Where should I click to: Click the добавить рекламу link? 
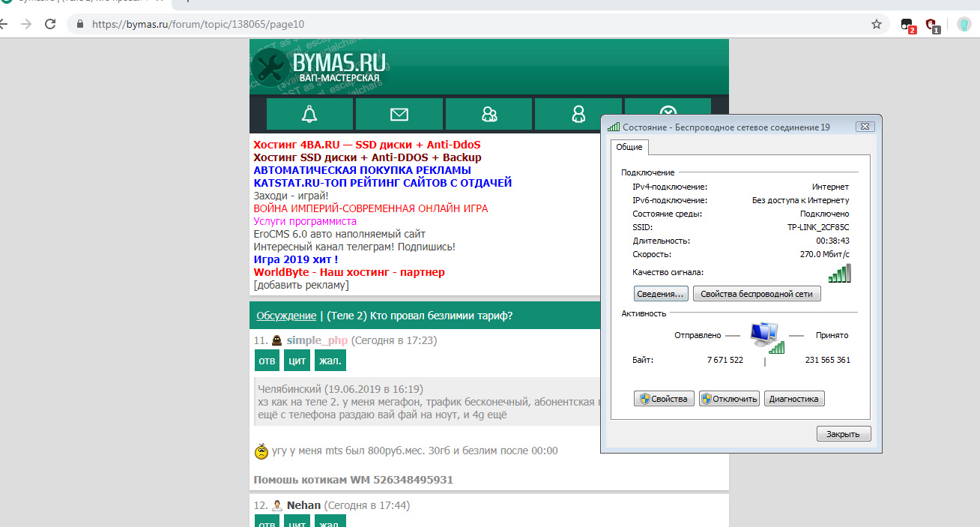301,285
